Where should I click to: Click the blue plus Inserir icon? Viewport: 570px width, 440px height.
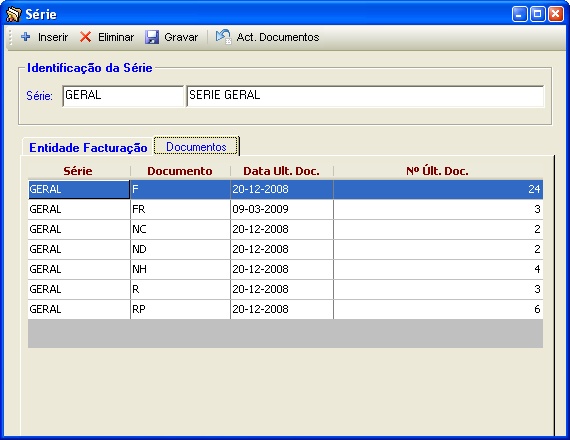(x=26, y=37)
